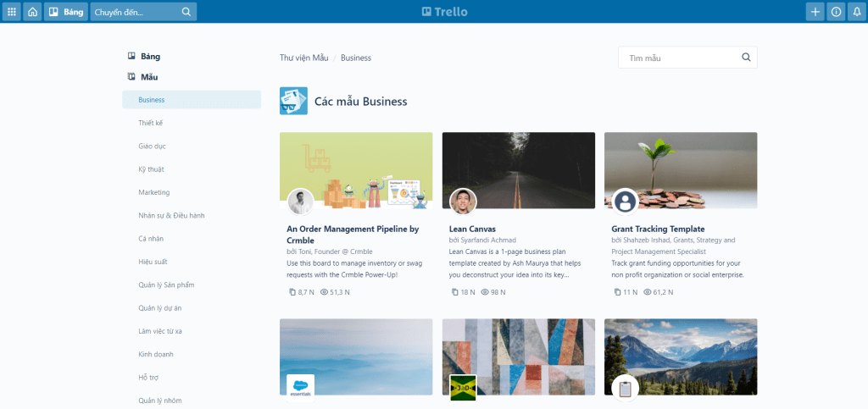The image size is (868, 409).
Task: Open the Thiết kế template category
Action: click(151, 123)
